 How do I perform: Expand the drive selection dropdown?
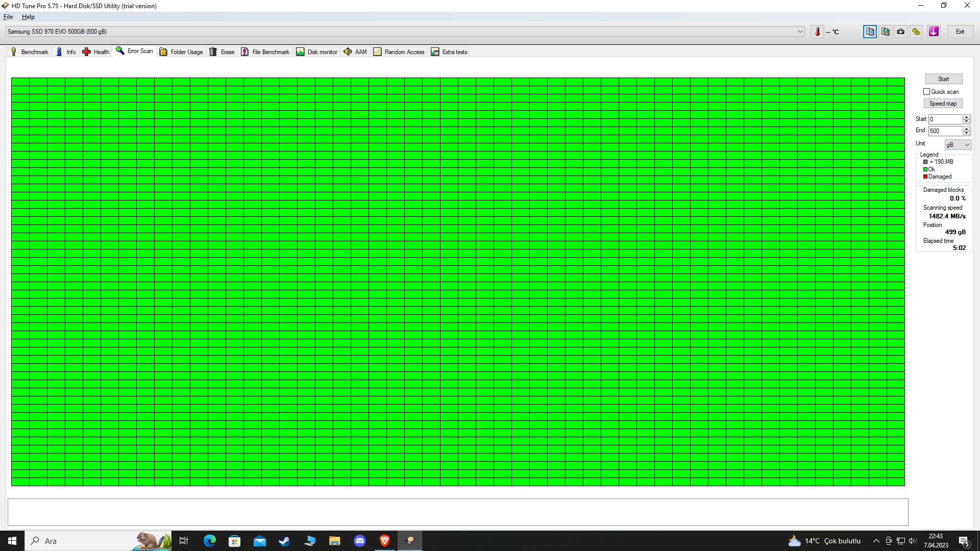coord(800,32)
